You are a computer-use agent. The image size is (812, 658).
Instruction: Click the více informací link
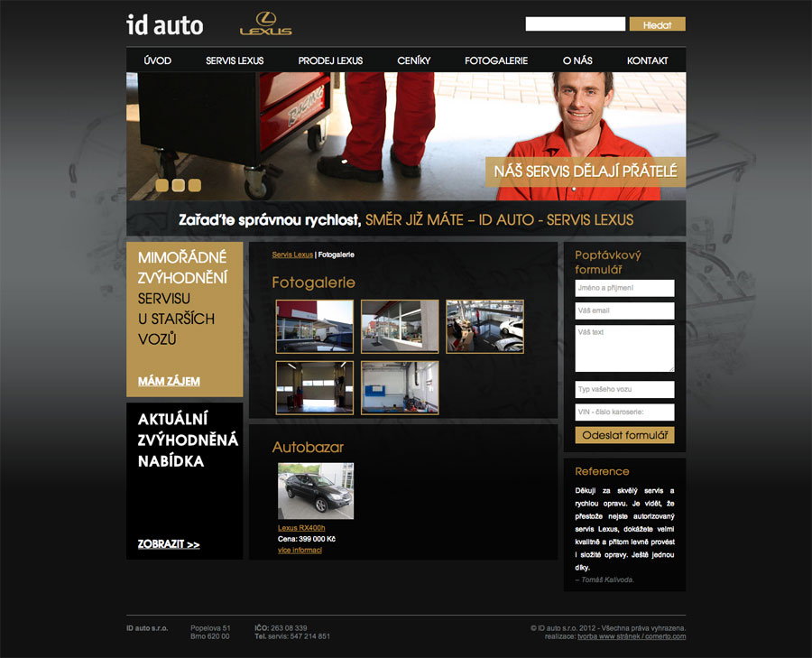pyautogui.click(x=300, y=551)
